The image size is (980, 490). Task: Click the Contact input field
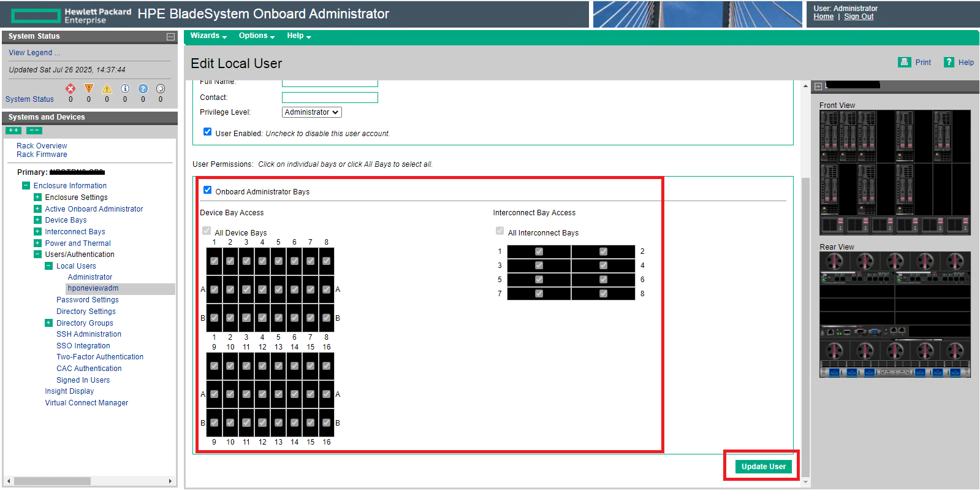point(330,98)
